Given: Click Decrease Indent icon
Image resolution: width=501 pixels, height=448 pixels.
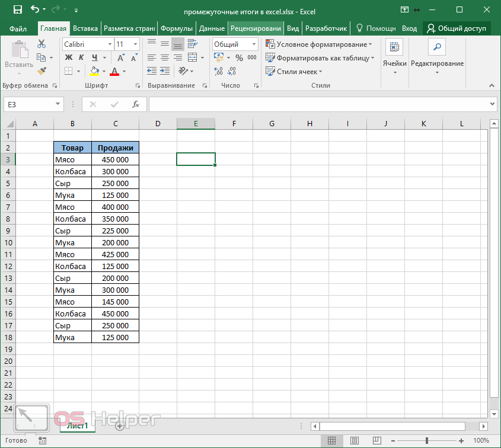Looking at the screenshot, I should [152, 71].
